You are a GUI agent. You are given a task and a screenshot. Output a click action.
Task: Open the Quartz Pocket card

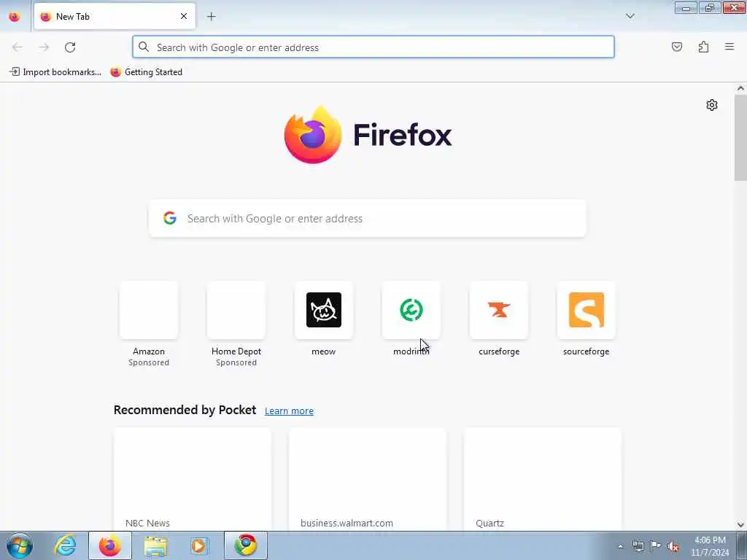[543, 479]
